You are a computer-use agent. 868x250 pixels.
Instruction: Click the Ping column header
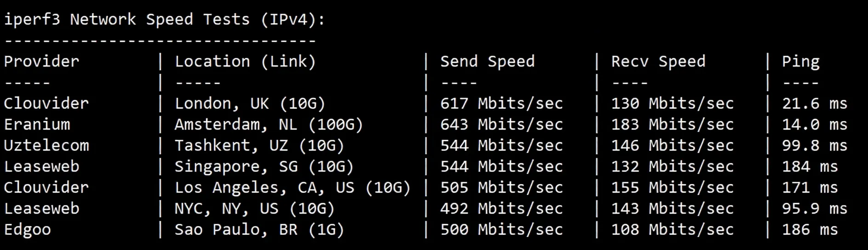point(800,62)
